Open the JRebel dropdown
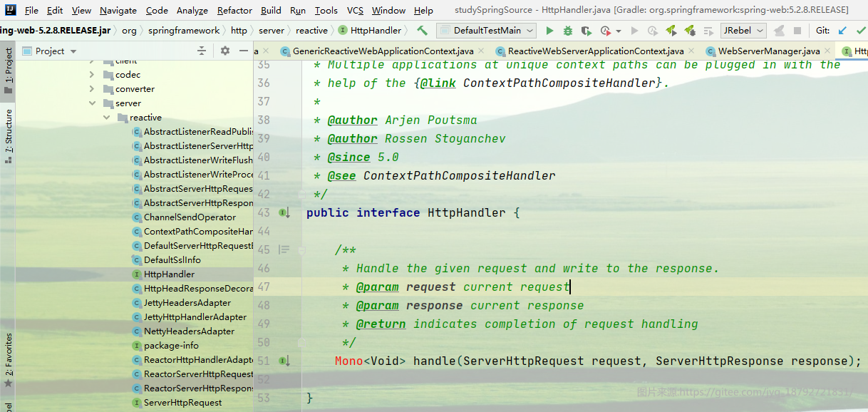Image resolution: width=868 pixels, height=412 pixels. click(743, 31)
